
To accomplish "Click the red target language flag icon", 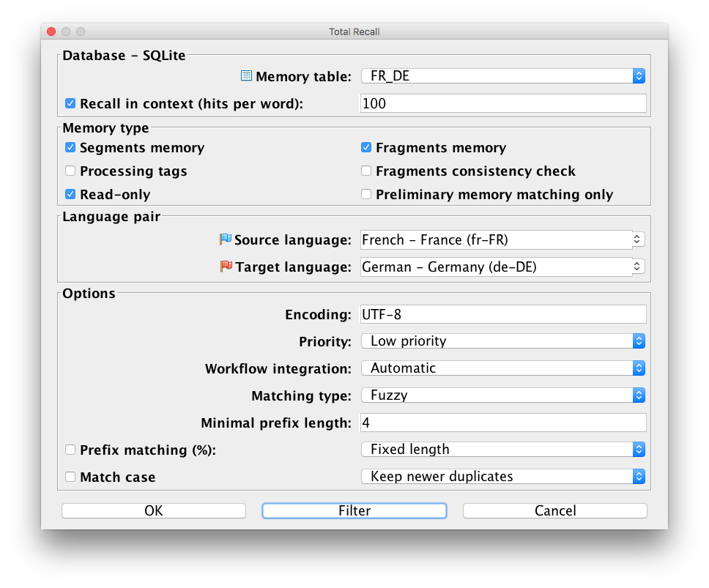I will [226, 267].
